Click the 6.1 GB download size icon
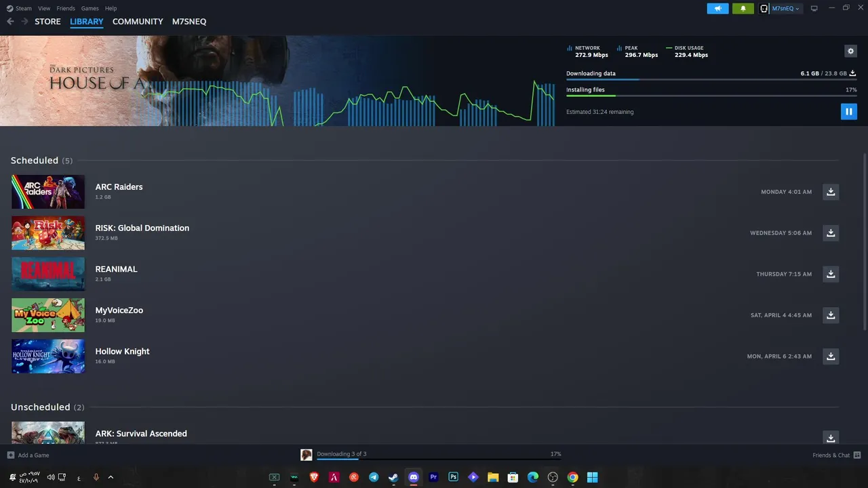868x488 pixels. 852,73
